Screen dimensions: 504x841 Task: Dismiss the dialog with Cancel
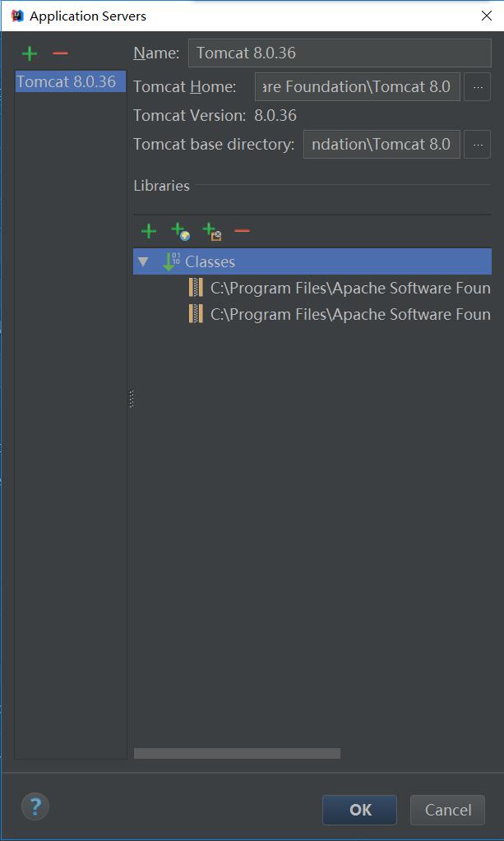(x=448, y=810)
